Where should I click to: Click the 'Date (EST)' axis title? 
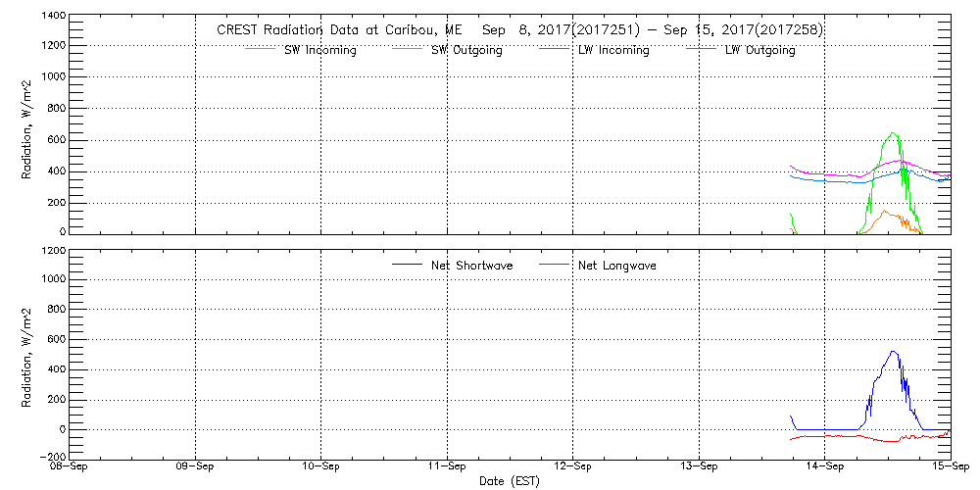pos(509,481)
